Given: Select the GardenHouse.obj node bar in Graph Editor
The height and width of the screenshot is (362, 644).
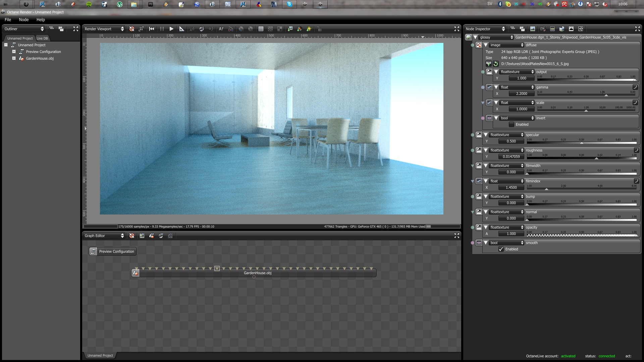Looking at the screenshot, I should tap(257, 273).
